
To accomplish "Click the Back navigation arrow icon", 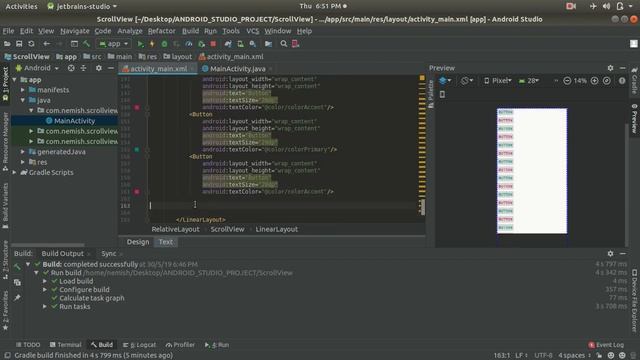I will point(47,44).
